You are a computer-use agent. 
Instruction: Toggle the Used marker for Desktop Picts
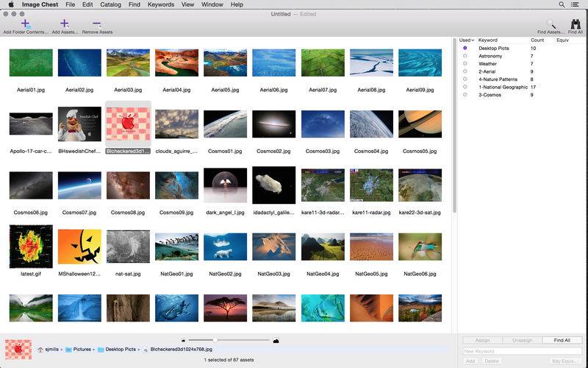tap(465, 48)
